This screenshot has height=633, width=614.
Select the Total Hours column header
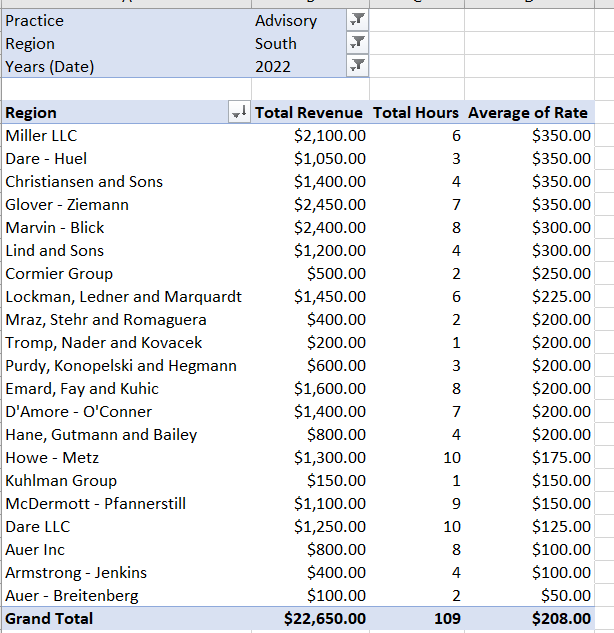(x=416, y=113)
